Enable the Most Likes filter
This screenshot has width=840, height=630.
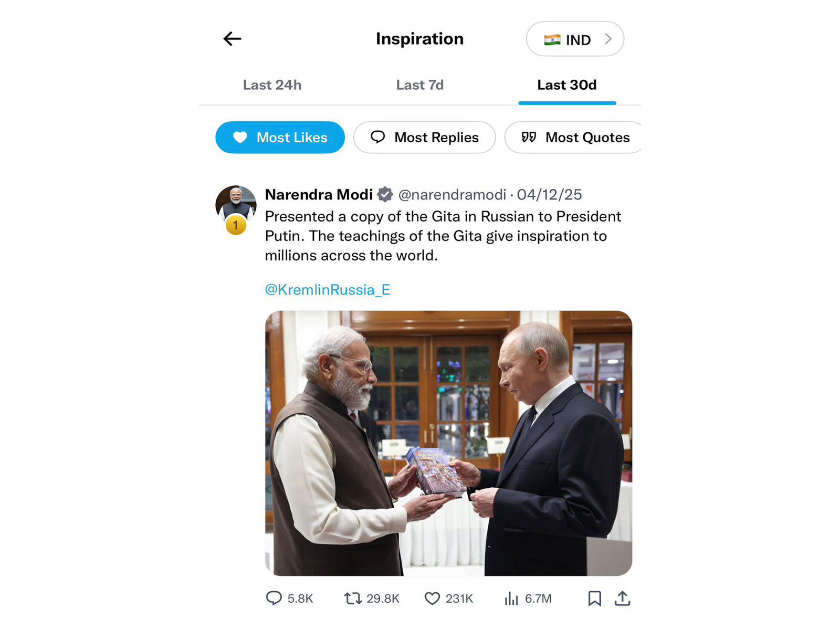(280, 137)
